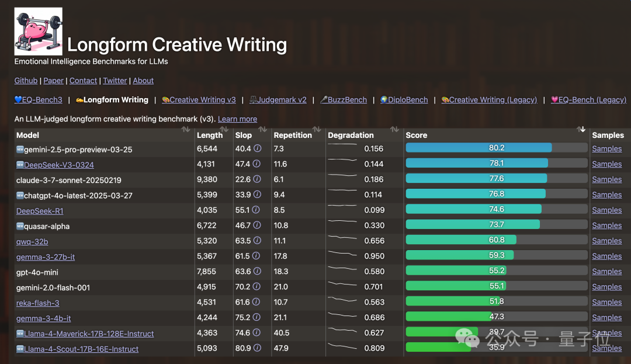Image resolution: width=631 pixels, height=364 pixels.
Task: Select the Longform Writing tab
Action: (112, 100)
